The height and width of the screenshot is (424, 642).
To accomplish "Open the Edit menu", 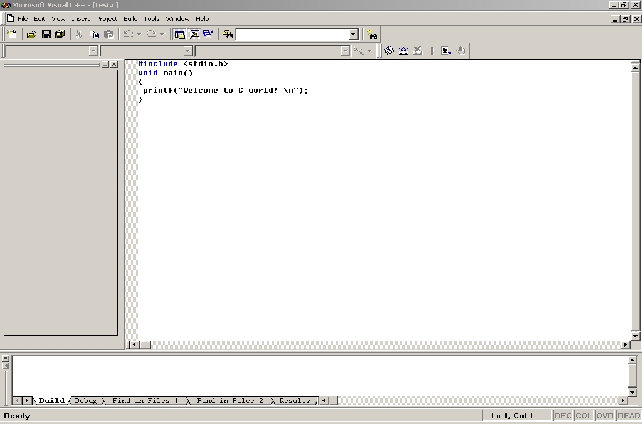I will pyautogui.click(x=39, y=19).
